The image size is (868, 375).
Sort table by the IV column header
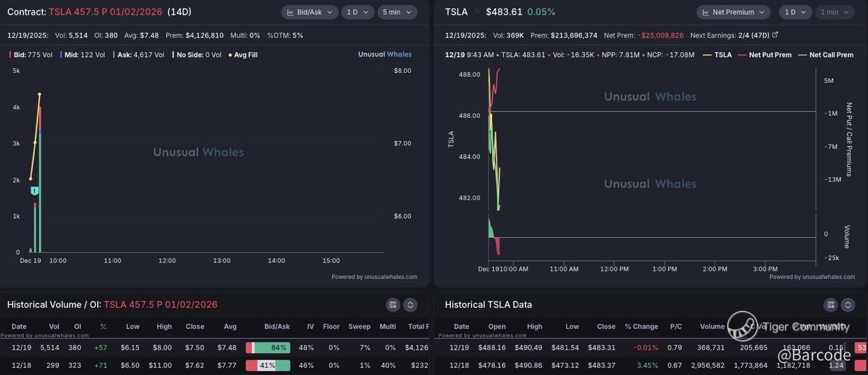coord(310,327)
